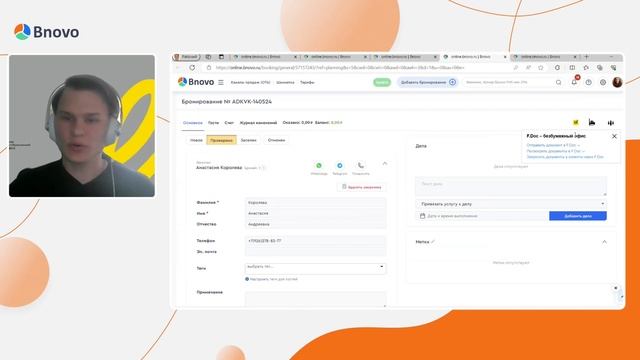Switch to the first online.bnovo.ru browser tab
640x360 pixels.
[265, 57]
